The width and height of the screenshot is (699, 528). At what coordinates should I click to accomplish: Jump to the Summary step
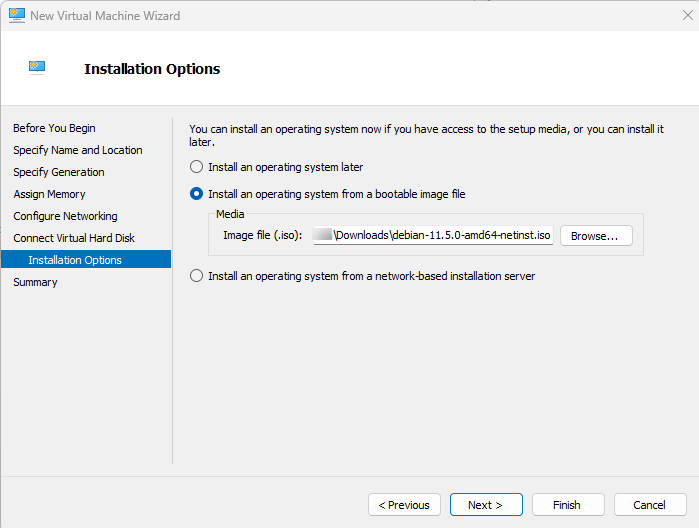pyautogui.click(x=35, y=282)
